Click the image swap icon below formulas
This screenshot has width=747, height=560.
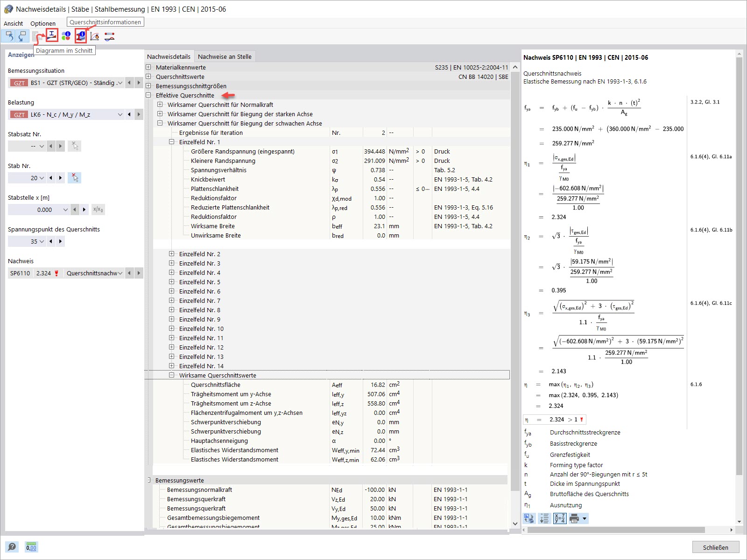point(529,518)
